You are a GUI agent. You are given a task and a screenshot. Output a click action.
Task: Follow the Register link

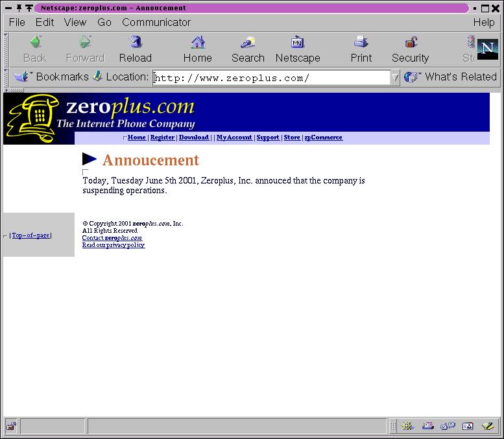(x=162, y=137)
